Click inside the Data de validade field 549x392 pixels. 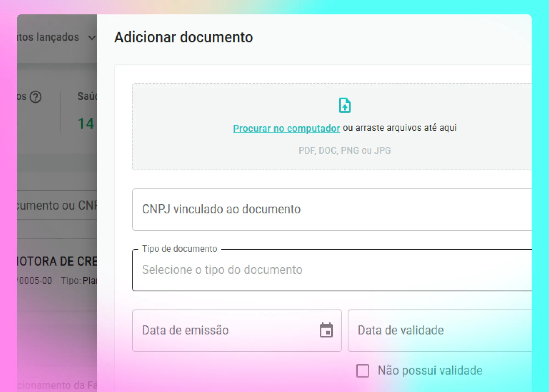pyautogui.click(x=439, y=330)
